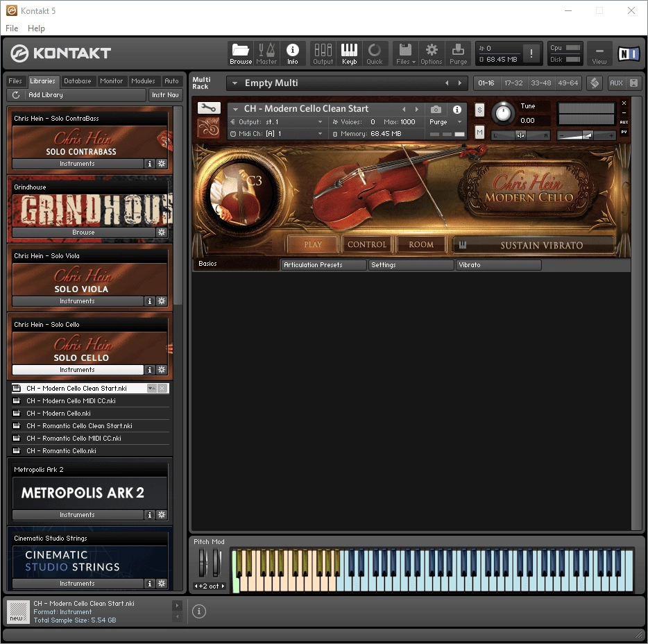Adjust the instrument pan slider
Screen dimensions: 648x644
coord(520,135)
